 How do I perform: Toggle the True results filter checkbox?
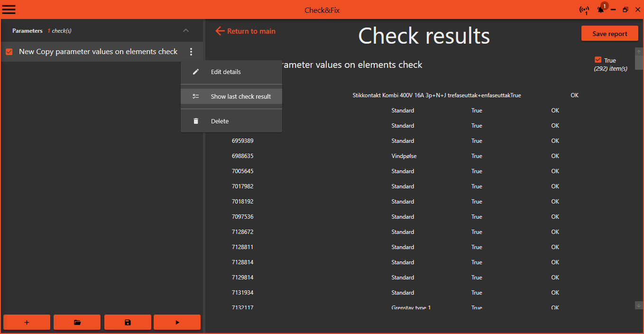(x=598, y=60)
